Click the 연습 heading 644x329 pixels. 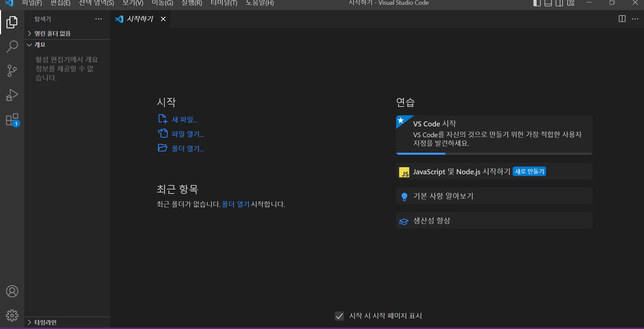pyautogui.click(x=406, y=102)
